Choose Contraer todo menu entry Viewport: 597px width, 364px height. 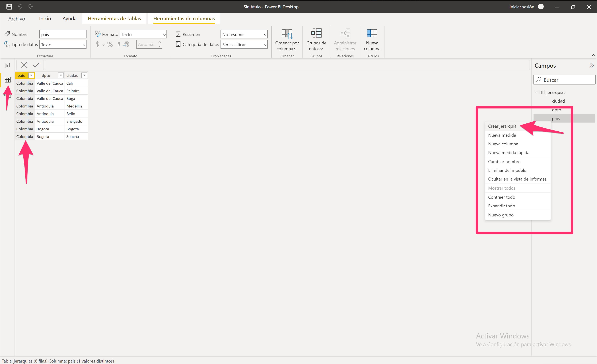tap(518, 197)
